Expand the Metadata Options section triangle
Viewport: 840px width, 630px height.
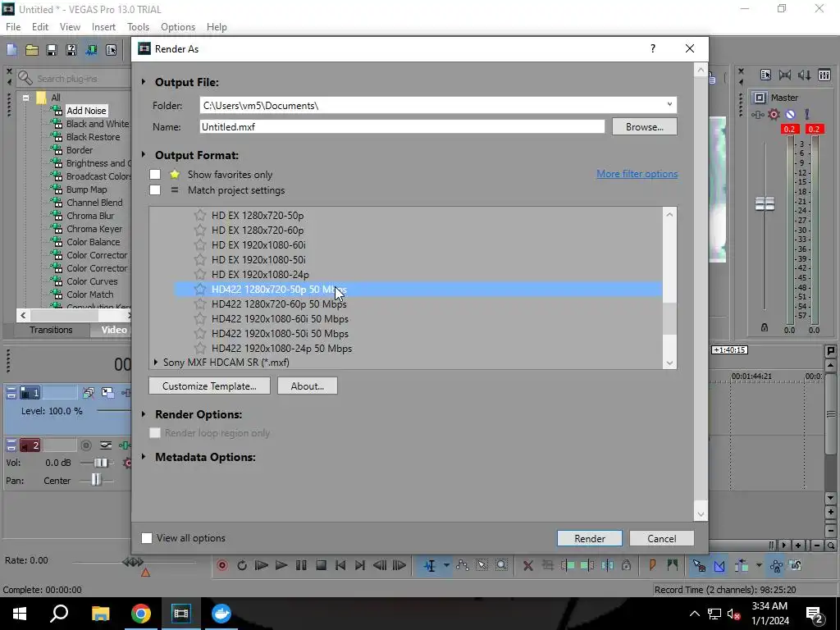tap(144, 457)
